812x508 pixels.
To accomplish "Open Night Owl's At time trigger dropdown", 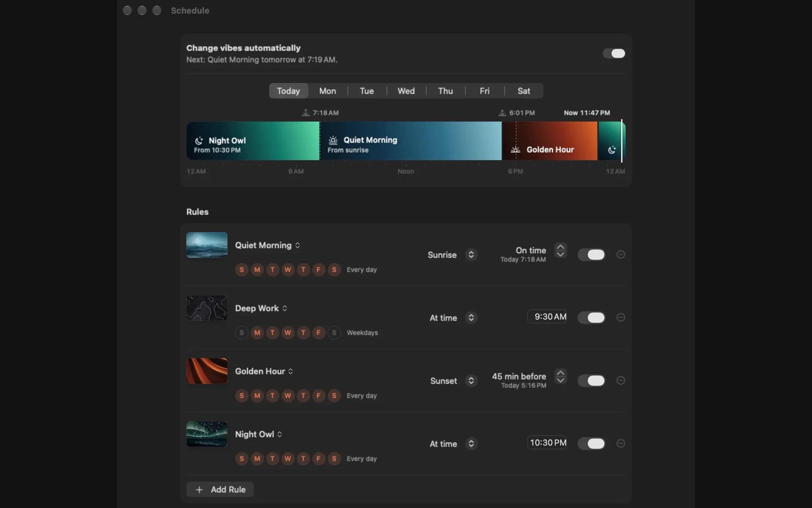I will [453, 444].
